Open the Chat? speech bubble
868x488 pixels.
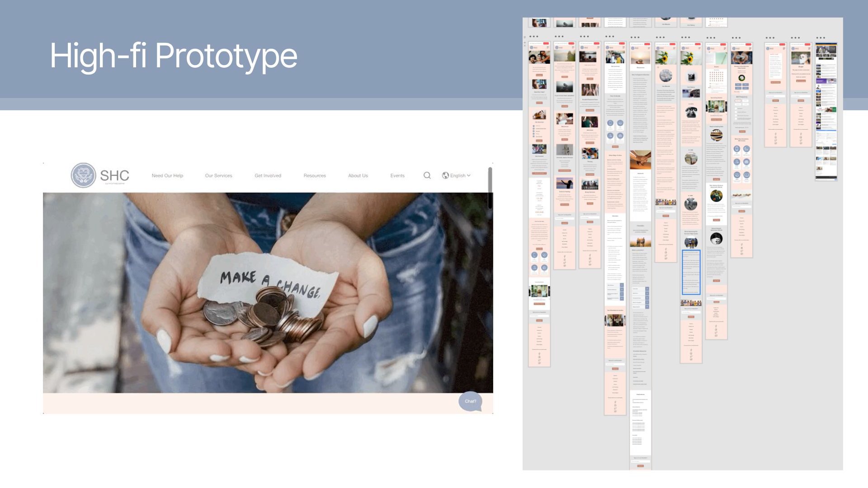[470, 401]
